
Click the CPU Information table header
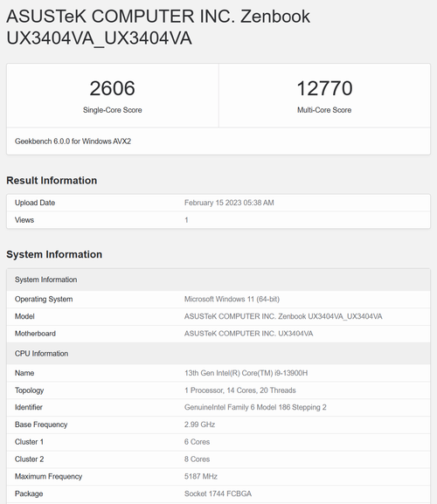(218, 353)
